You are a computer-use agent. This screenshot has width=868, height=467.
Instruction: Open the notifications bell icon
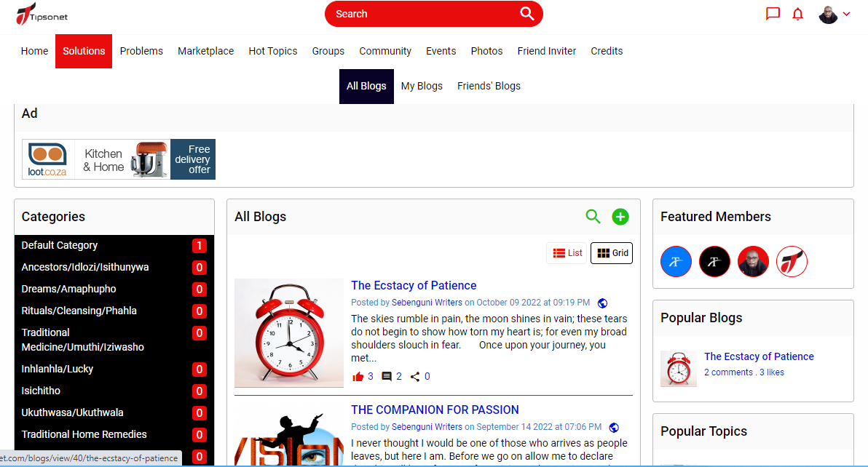coord(797,14)
